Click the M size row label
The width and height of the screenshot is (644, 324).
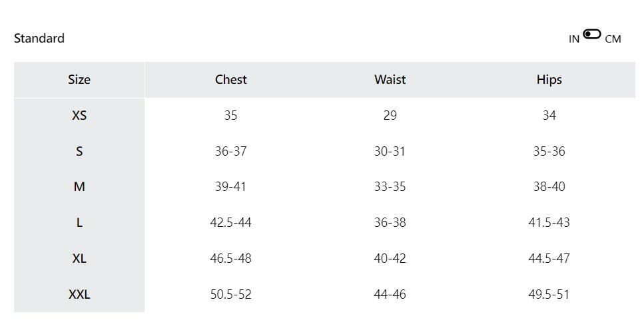tap(79, 187)
